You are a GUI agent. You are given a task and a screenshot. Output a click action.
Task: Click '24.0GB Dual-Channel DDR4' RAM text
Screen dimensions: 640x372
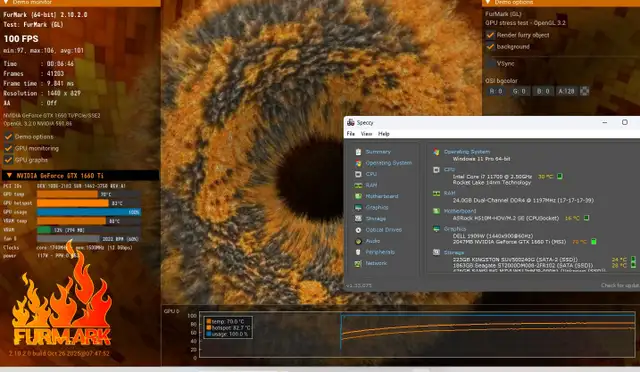pos(523,200)
